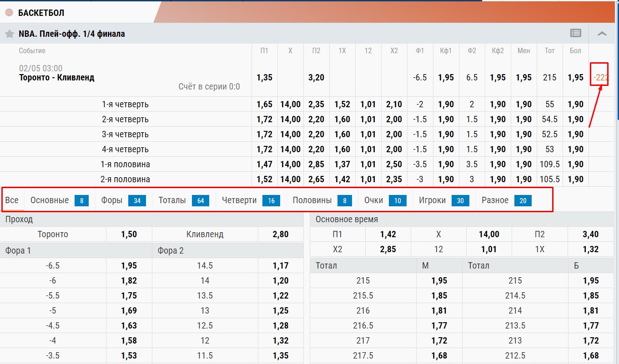Choose Фора 2 14 odds 1,20
The image size is (619, 364).
281,280
